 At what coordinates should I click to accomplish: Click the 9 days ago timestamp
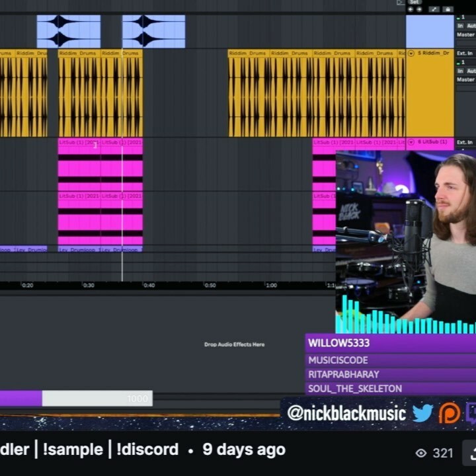pos(244,450)
